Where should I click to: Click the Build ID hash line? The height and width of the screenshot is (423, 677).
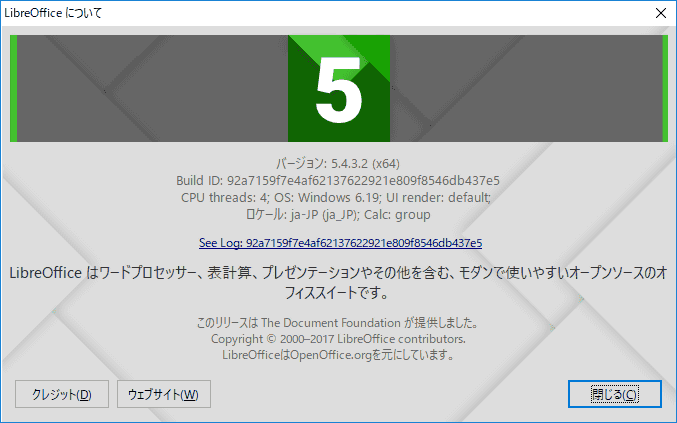click(338, 180)
